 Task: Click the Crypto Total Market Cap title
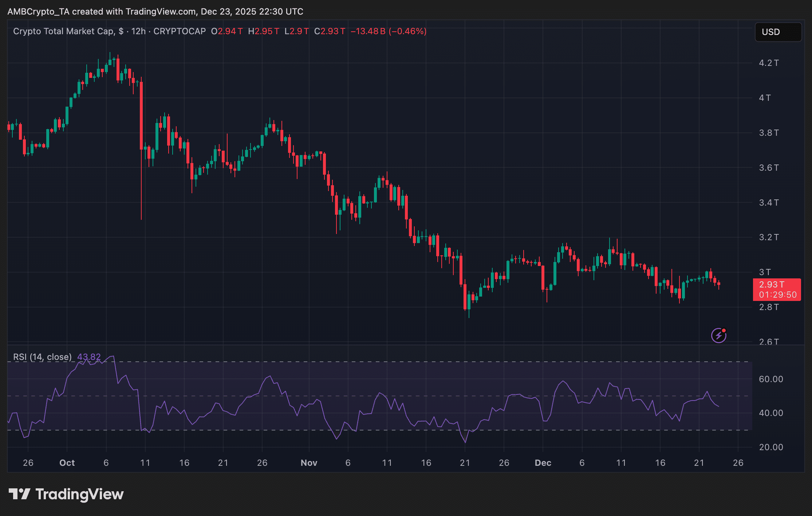(63, 31)
